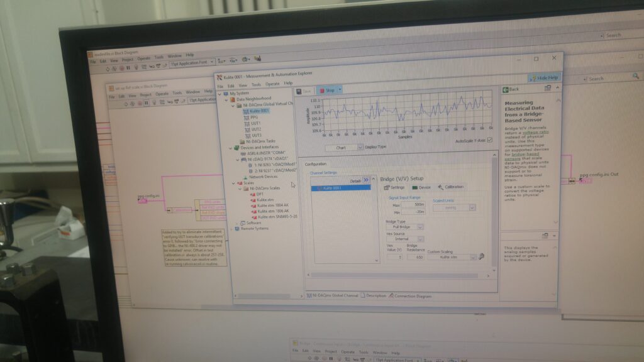Click the Max signal input range field
Viewport: 644px width, 362px height.
click(413, 205)
